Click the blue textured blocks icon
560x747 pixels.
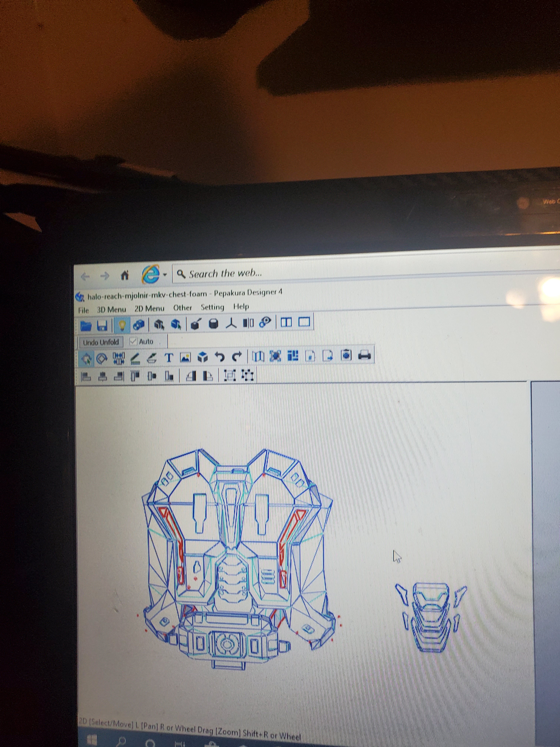click(x=139, y=325)
